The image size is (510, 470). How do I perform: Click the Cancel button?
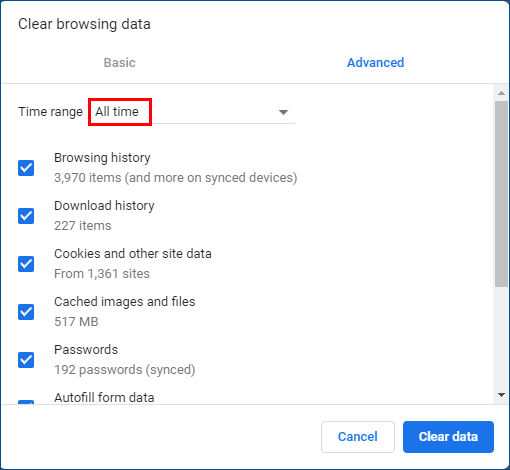pyautogui.click(x=358, y=437)
